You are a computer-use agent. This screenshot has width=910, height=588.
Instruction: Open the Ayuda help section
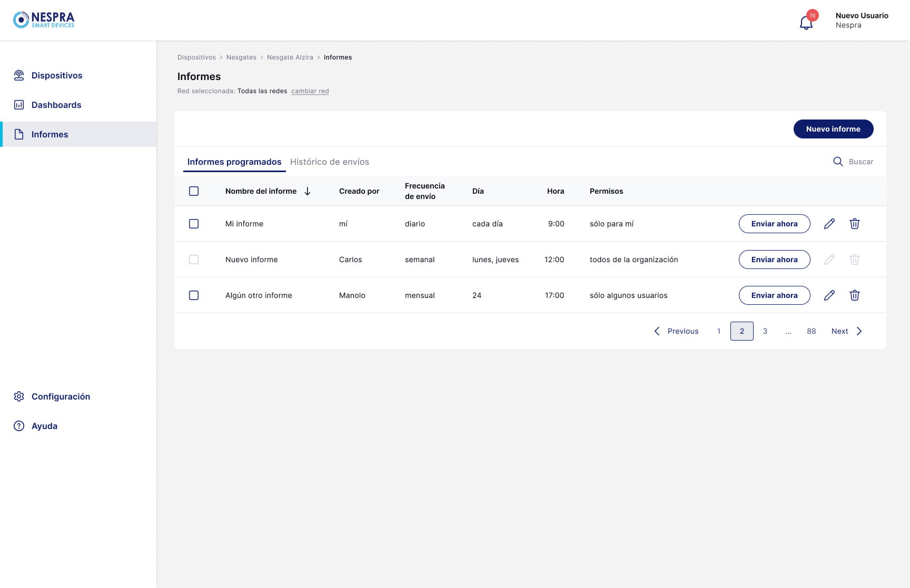tap(44, 426)
